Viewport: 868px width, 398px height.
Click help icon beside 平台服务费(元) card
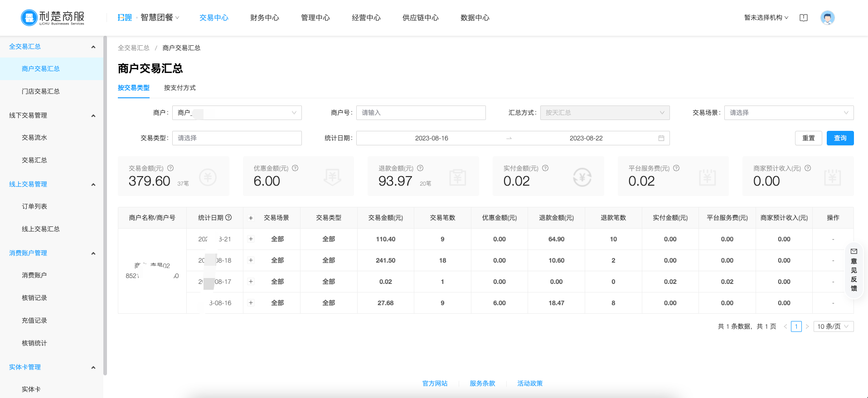pyautogui.click(x=676, y=168)
